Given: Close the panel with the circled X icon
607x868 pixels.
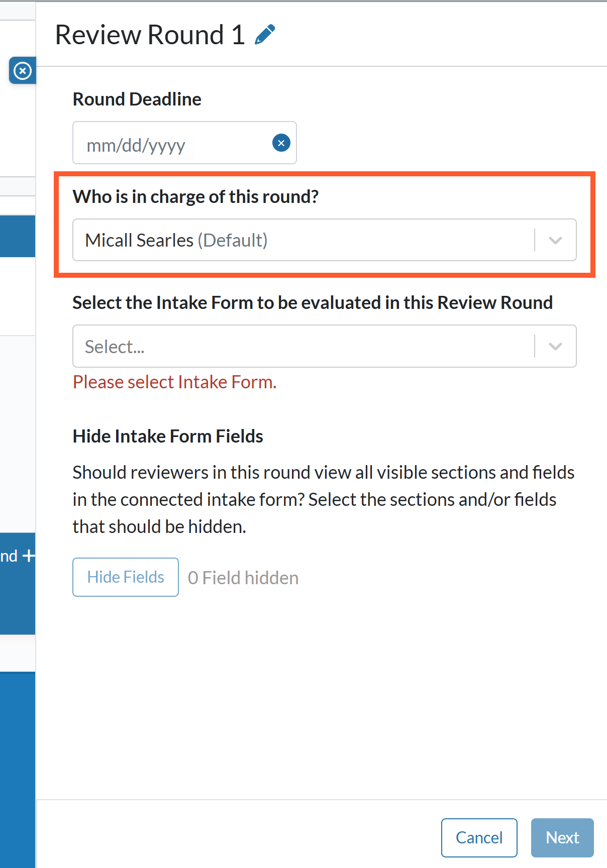Looking at the screenshot, I should pyautogui.click(x=22, y=71).
